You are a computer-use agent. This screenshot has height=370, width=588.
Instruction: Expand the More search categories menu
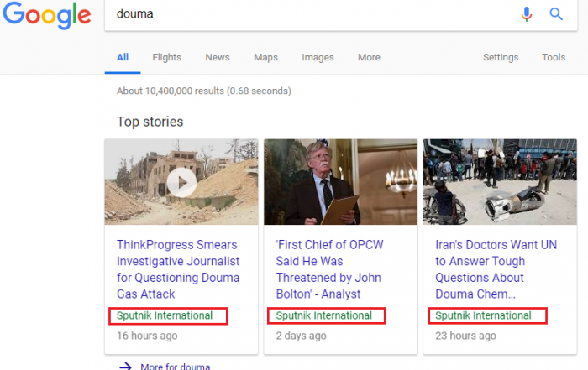click(369, 57)
